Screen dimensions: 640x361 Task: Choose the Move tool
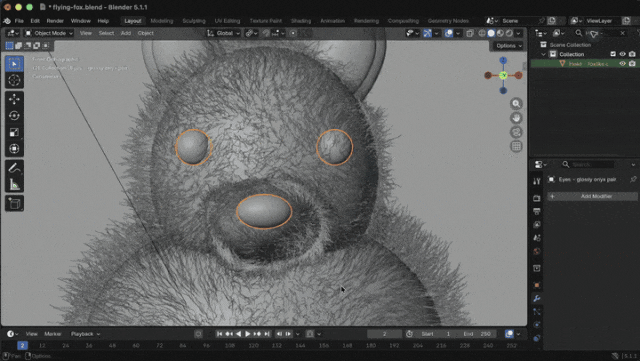[14, 99]
